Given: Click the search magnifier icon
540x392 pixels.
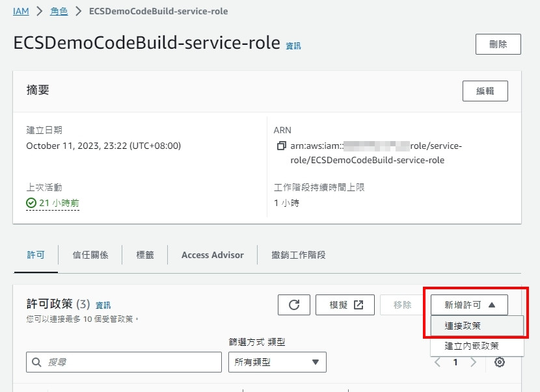Looking at the screenshot, I should pos(36,362).
